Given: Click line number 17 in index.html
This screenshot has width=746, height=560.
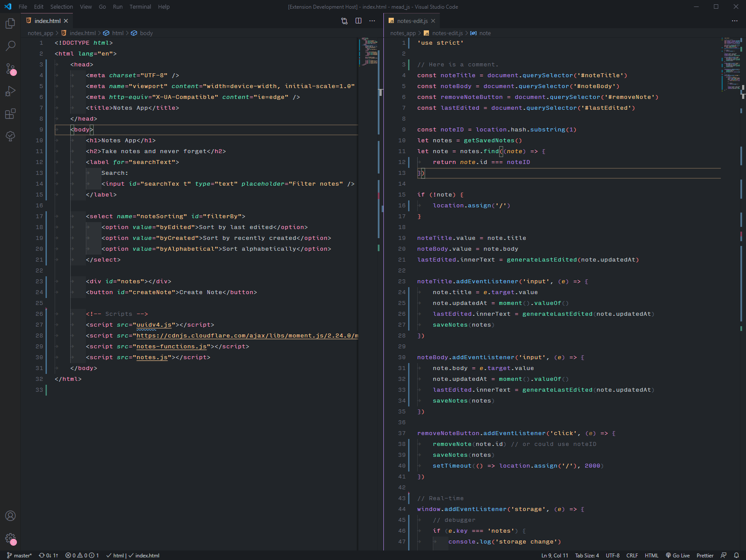Looking at the screenshot, I should (x=39, y=216).
